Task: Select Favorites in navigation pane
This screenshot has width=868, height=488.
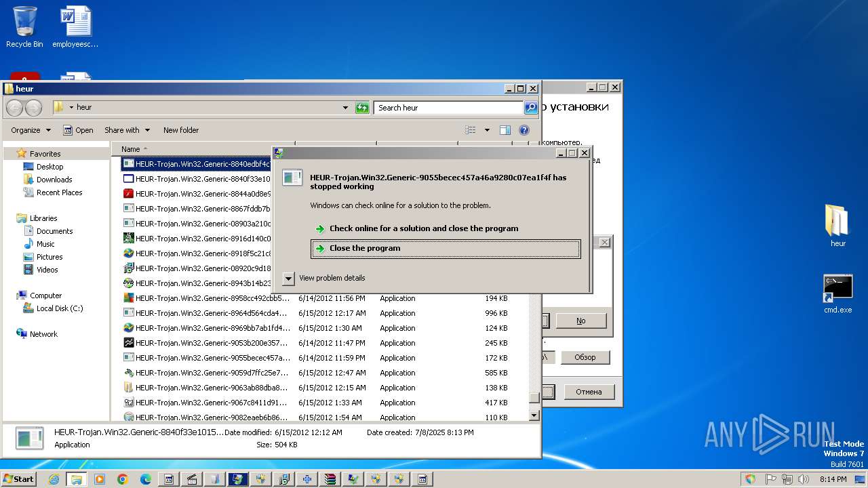Action: point(45,154)
